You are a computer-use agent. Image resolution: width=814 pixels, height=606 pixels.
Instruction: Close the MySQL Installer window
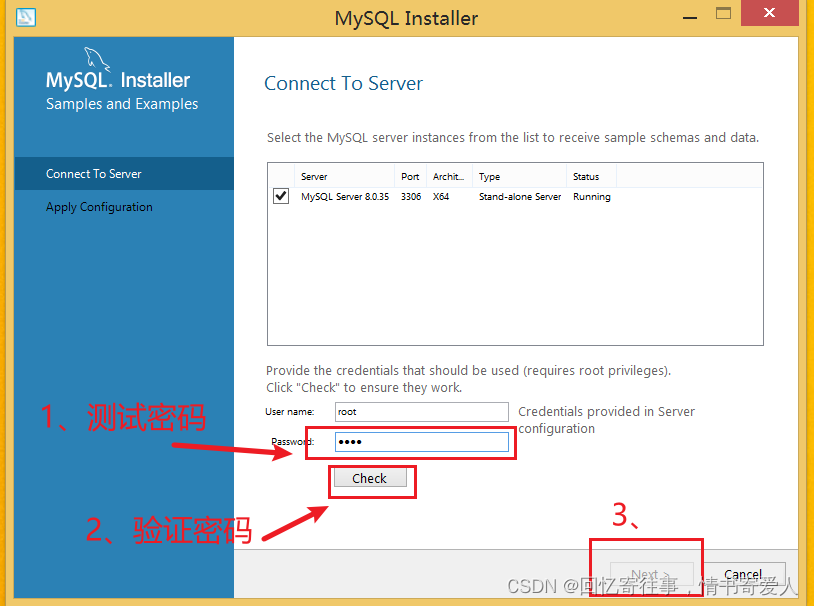(x=769, y=13)
